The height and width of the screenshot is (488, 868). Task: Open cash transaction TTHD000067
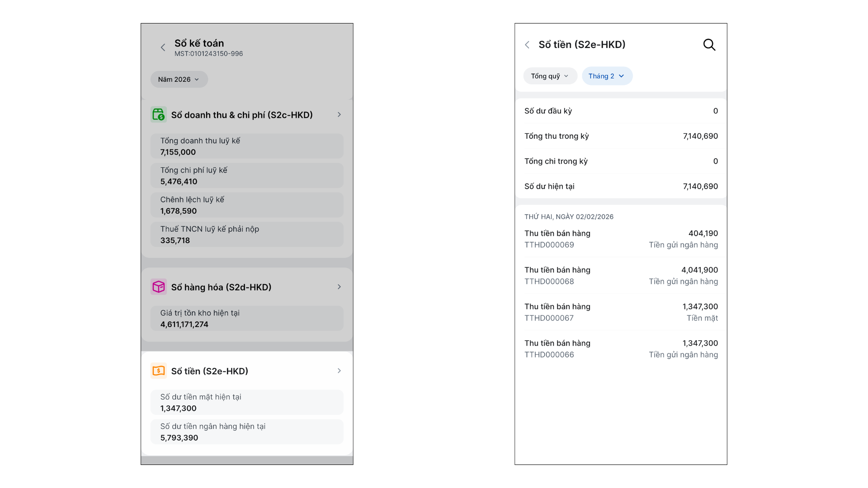[621, 312]
